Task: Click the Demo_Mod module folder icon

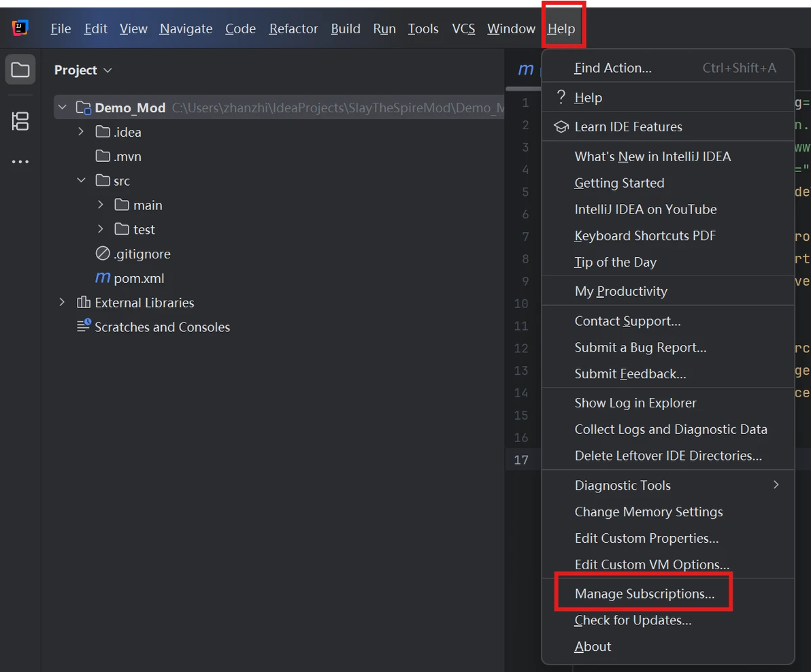Action: coord(83,107)
